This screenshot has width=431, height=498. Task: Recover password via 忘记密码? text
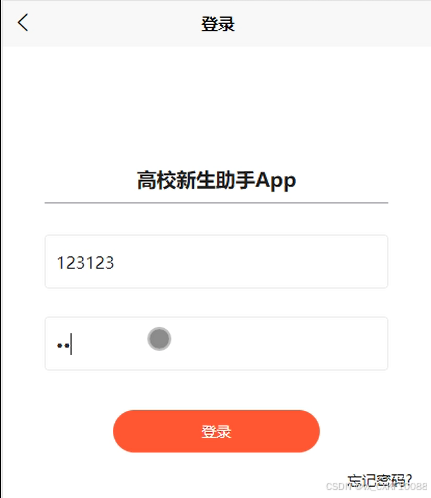tap(380, 481)
